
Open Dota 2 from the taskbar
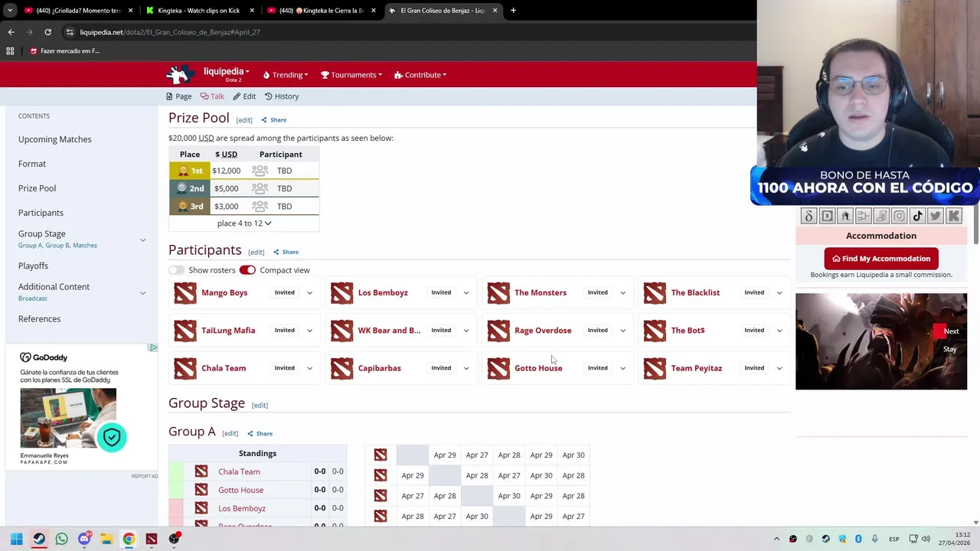[152, 539]
